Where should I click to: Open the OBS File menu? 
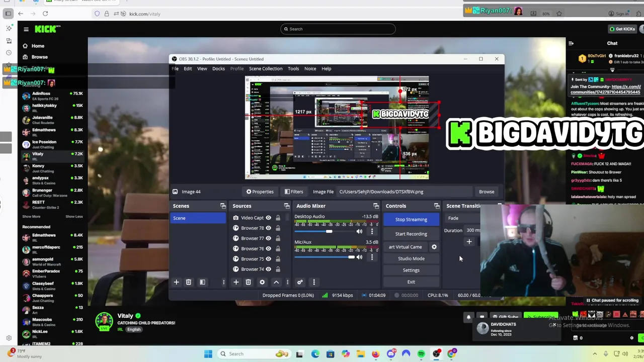tap(175, 69)
